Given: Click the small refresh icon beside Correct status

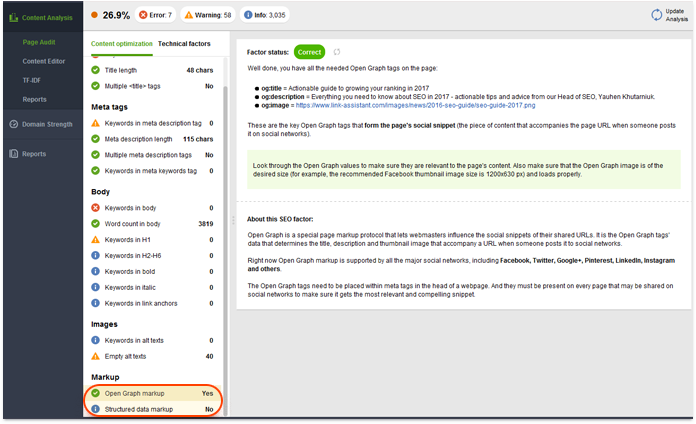Looking at the screenshot, I should (x=337, y=52).
